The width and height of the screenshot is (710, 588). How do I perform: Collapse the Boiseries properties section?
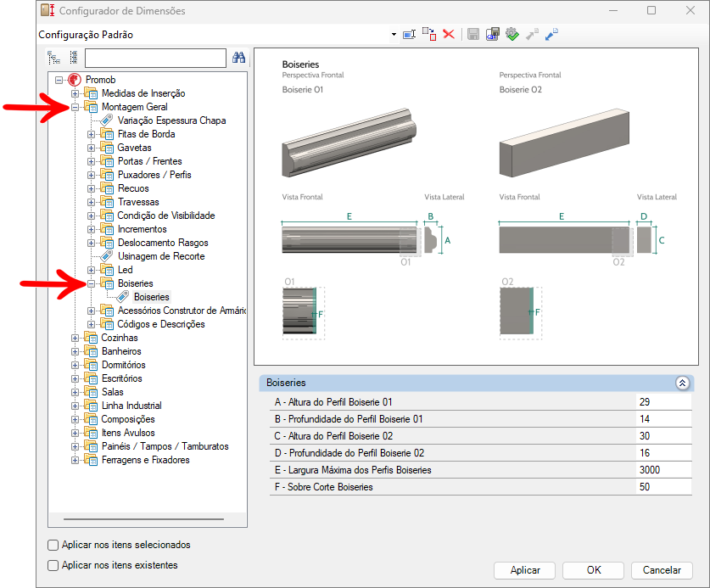point(682,384)
